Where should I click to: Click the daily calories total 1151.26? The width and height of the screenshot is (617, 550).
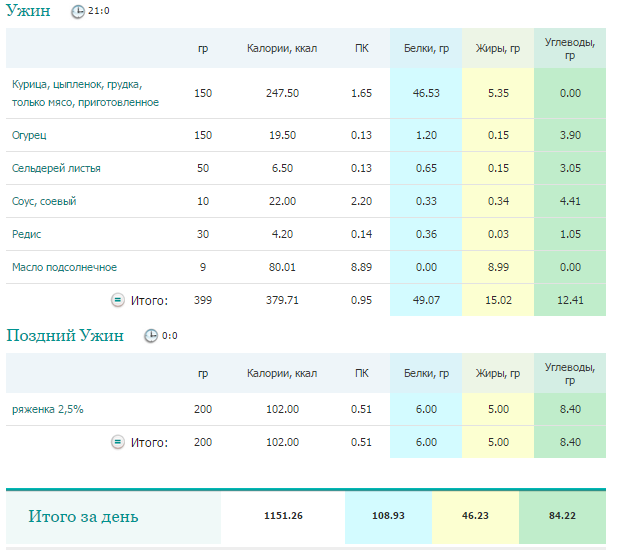[x=283, y=516]
